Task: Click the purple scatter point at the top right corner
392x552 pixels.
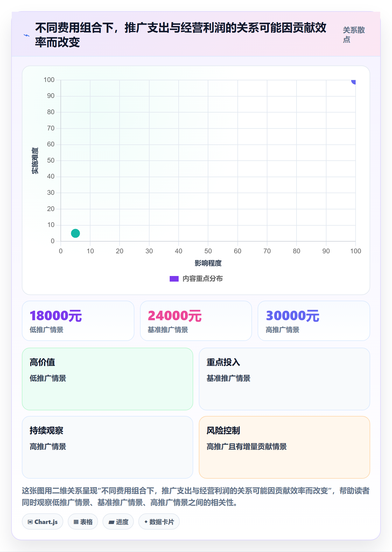Action: [354, 81]
